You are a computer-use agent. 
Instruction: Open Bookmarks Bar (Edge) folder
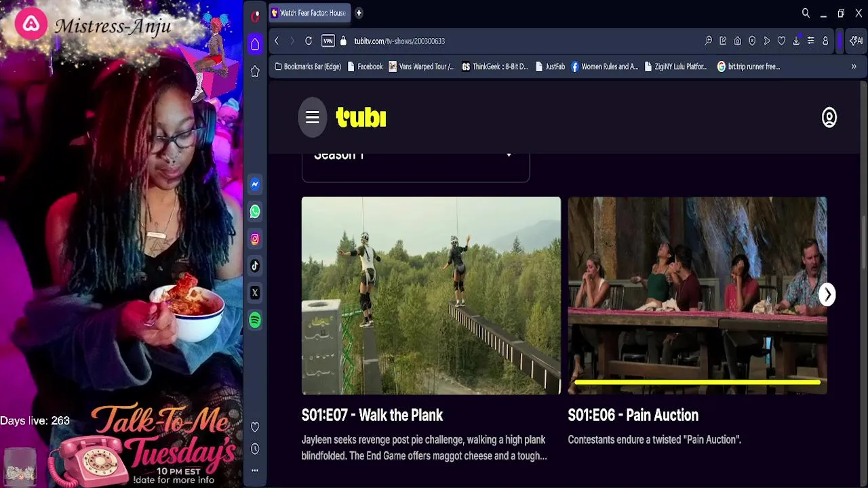(308, 66)
